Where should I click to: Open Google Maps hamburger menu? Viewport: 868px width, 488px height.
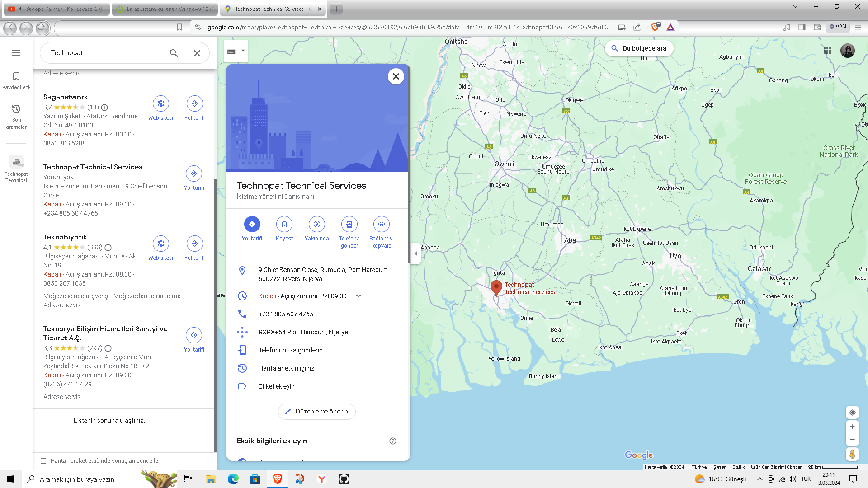(16, 53)
